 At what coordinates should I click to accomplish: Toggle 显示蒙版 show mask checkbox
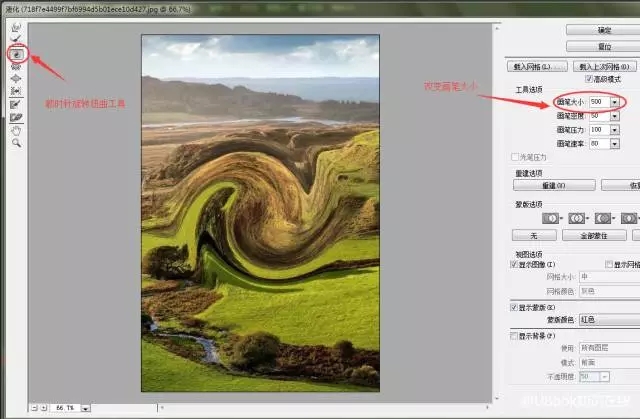click(514, 307)
